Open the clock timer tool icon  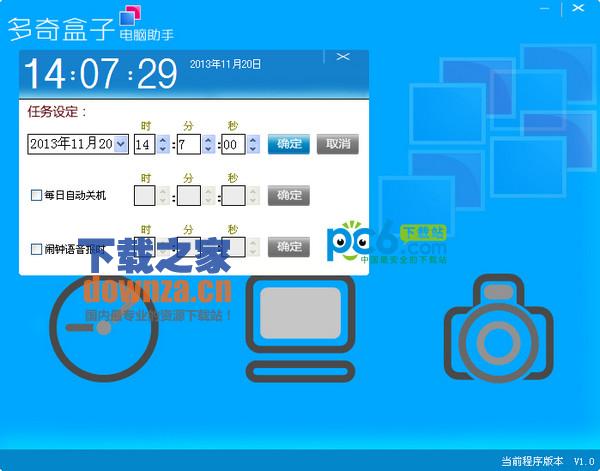[104, 328]
